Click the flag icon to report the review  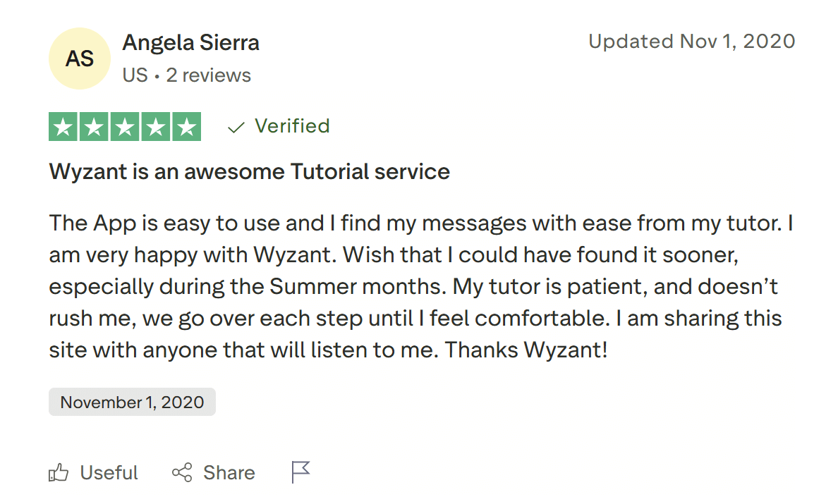300,471
